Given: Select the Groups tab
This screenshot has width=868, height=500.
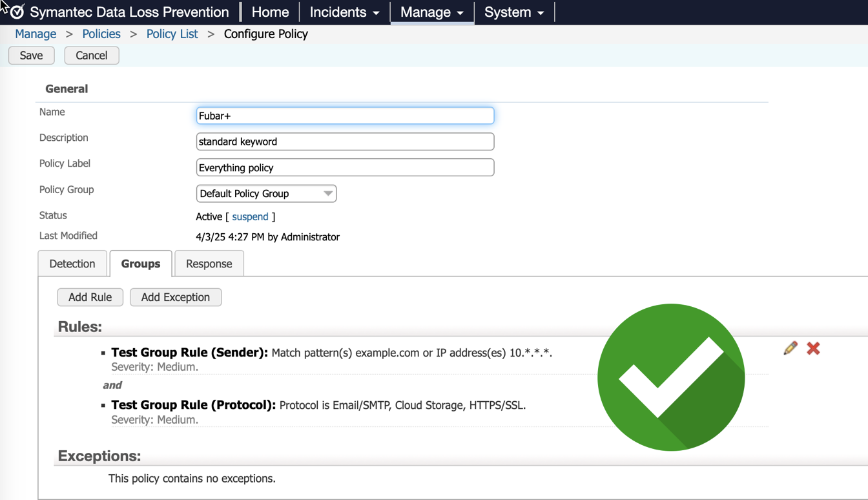Looking at the screenshot, I should click(141, 264).
